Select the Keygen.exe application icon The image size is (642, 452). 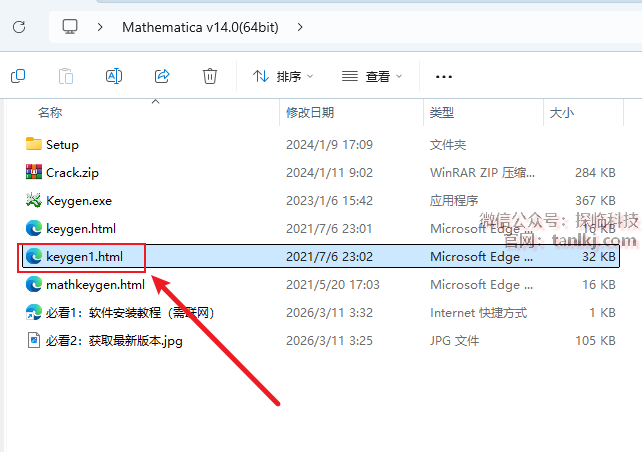point(34,200)
